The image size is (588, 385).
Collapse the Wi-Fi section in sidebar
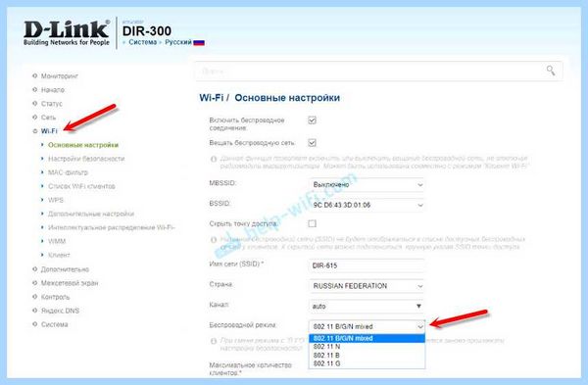[49, 131]
